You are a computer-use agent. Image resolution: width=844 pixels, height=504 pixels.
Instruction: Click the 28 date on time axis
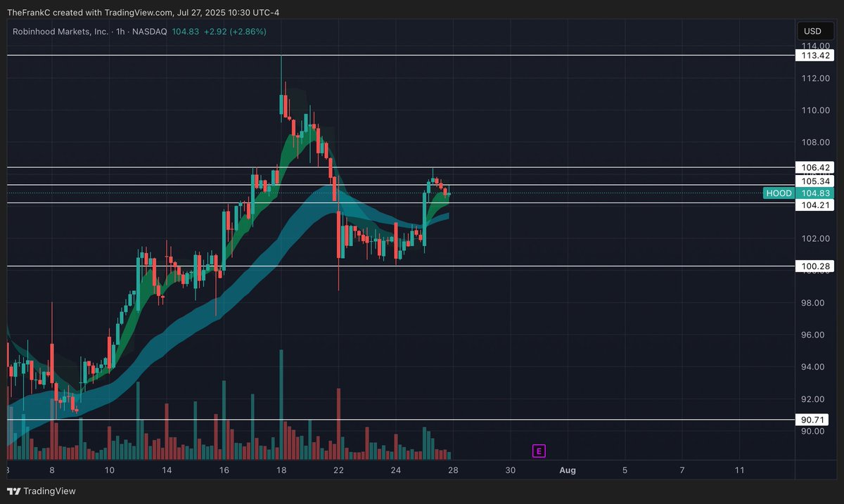[453, 470]
